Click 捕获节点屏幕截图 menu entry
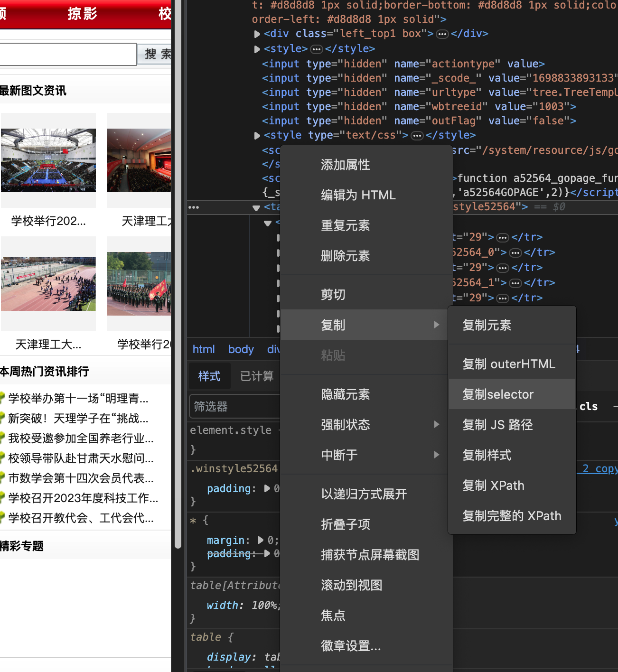The height and width of the screenshot is (672, 618). point(370,555)
